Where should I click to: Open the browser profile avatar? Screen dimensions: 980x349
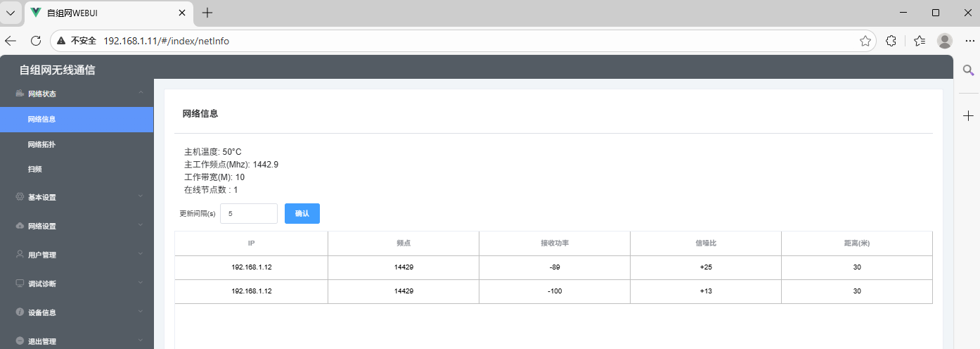[945, 41]
